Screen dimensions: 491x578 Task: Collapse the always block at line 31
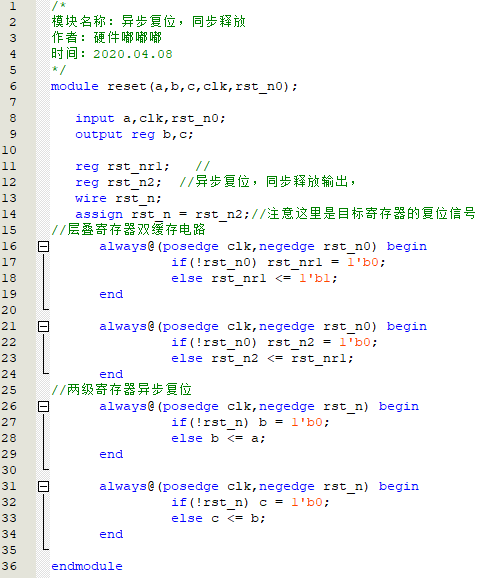coord(43,486)
